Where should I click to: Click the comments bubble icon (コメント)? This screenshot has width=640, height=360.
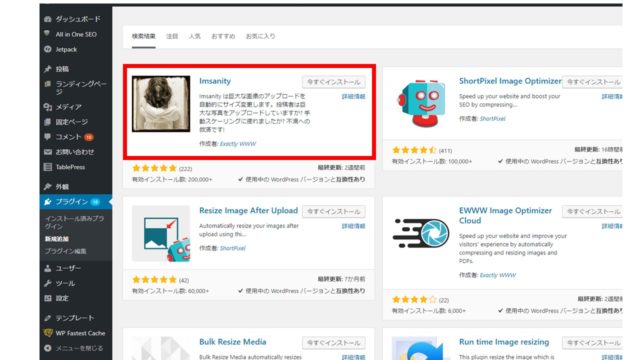48,137
